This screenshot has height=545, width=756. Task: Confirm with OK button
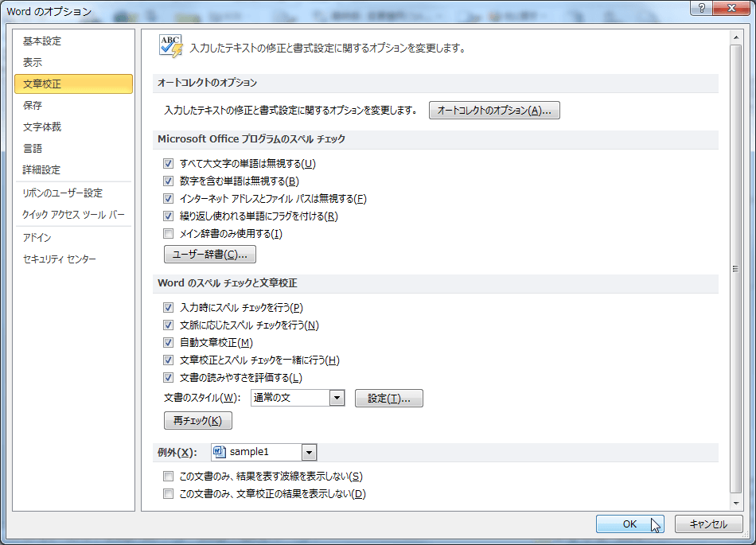629,524
